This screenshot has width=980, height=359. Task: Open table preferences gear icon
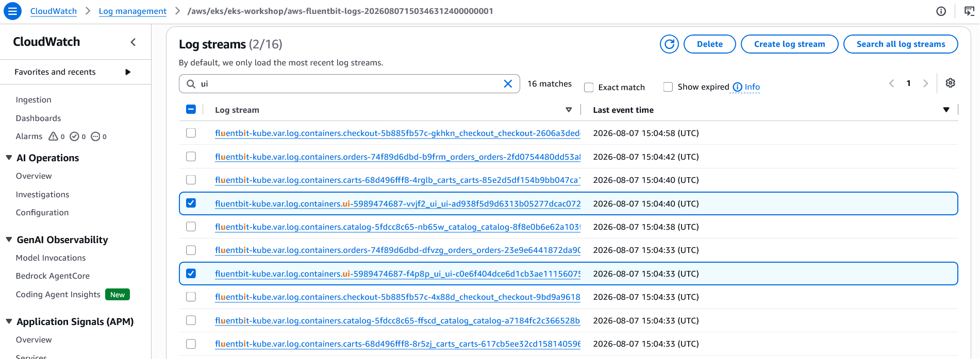point(951,83)
